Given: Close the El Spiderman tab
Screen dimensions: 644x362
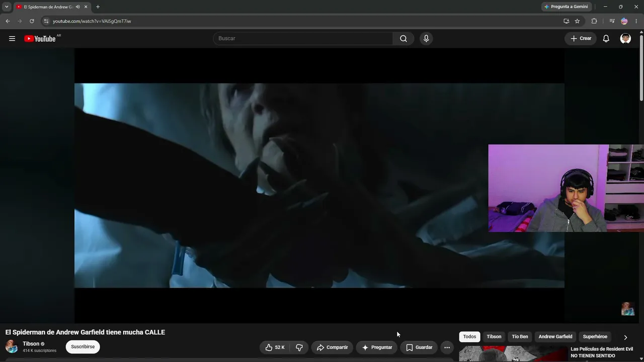Looking at the screenshot, I should [x=86, y=7].
